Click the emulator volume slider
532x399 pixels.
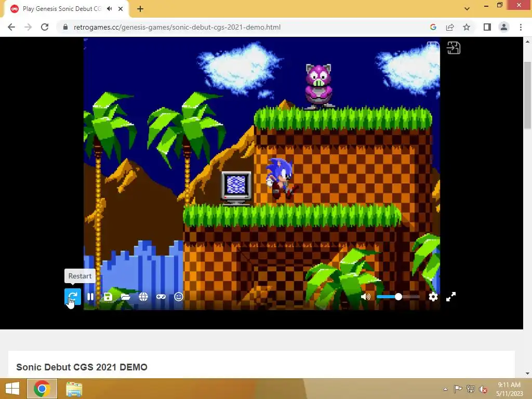tap(398, 297)
